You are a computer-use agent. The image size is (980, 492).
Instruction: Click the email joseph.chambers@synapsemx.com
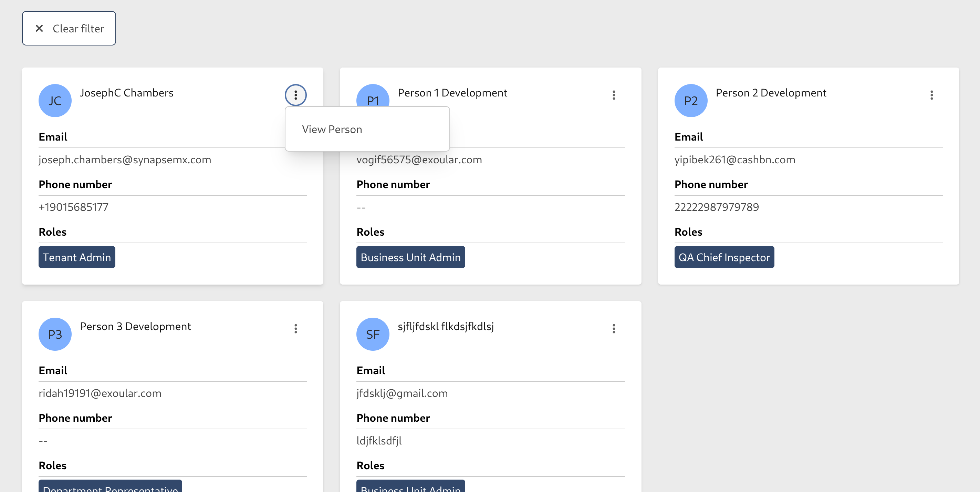pyautogui.click(x=125, y=160)
